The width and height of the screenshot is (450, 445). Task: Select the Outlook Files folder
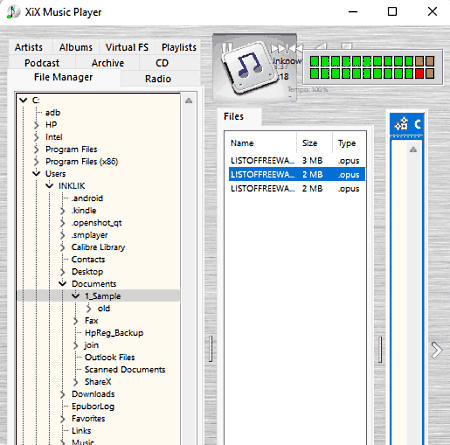tap(110, 357)
